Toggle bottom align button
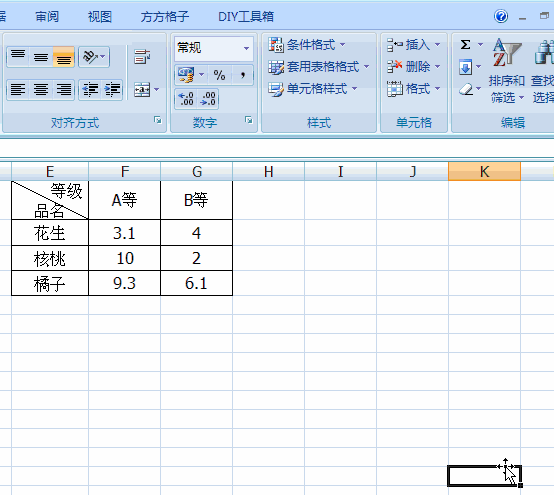554x495 pixels. click(x=64, y=57)
